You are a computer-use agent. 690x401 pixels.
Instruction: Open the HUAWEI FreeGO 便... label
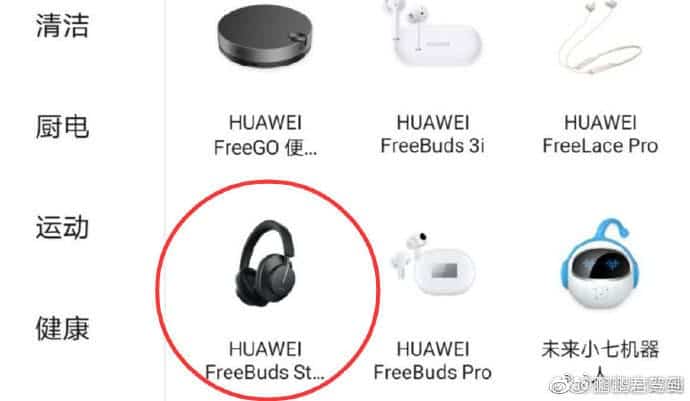pos(265,135)
